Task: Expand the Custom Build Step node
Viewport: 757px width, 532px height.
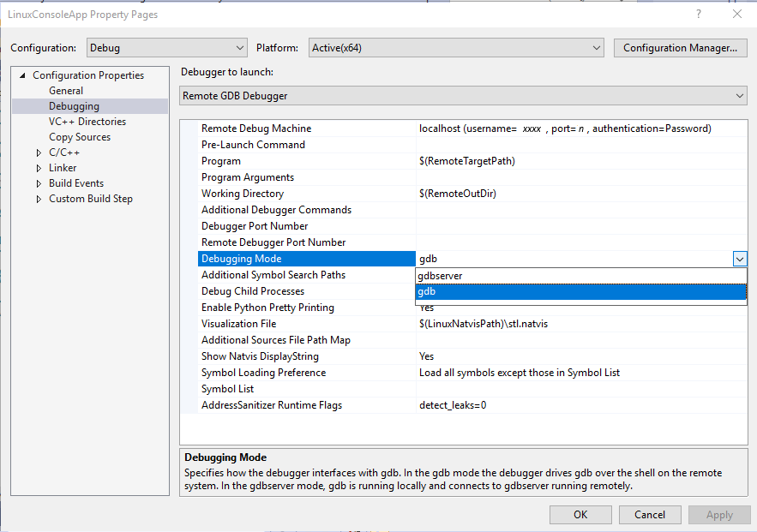Action: coord(37,198)
